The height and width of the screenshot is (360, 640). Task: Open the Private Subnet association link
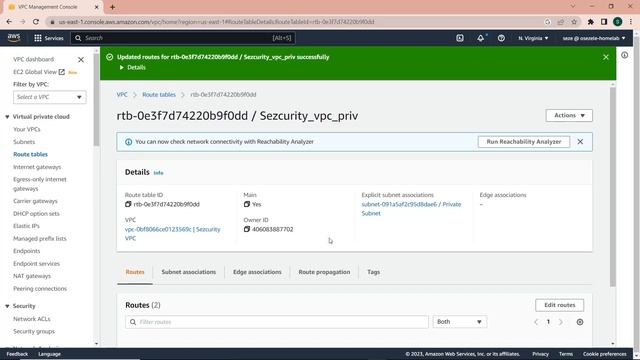pos(411,209)
